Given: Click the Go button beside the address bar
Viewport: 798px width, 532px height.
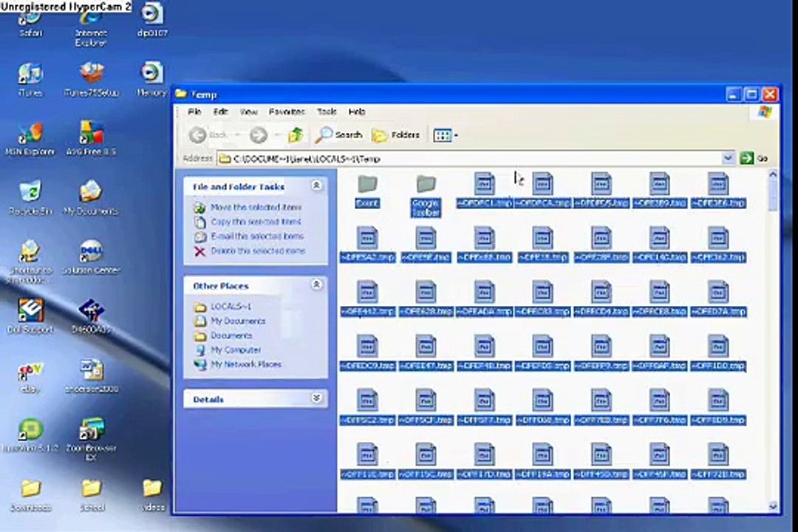Looking at the screenshot, I should (754, 158).
